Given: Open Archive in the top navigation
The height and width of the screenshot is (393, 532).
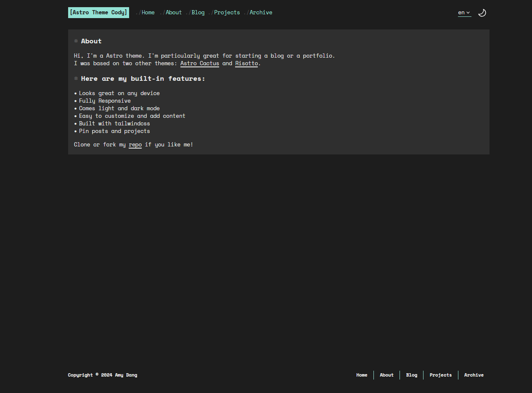Looking at the screenshot, I should click(261, 13).
